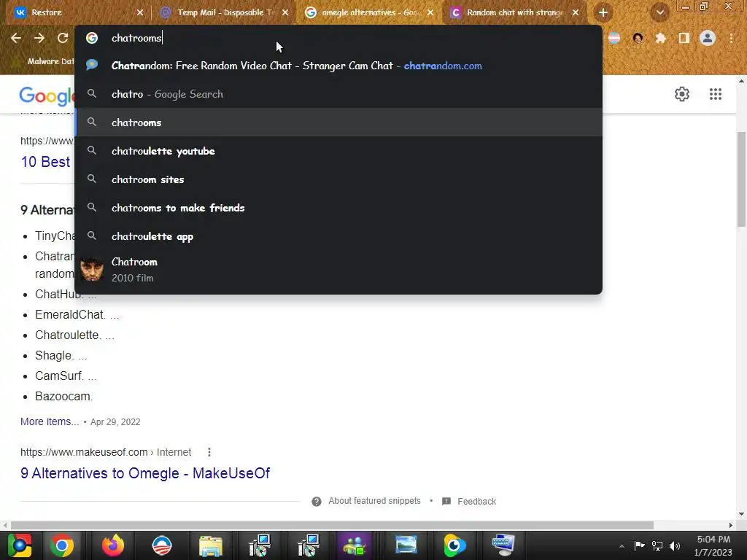Open the Extensions puzzle icon
The width and height of the screenshot is (747, 560).
660,38
